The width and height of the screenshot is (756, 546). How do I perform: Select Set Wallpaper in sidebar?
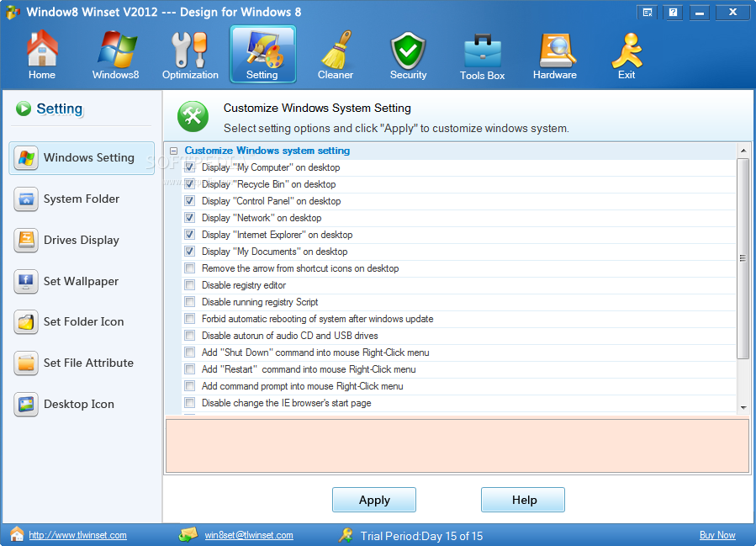(x=82, y=281)
